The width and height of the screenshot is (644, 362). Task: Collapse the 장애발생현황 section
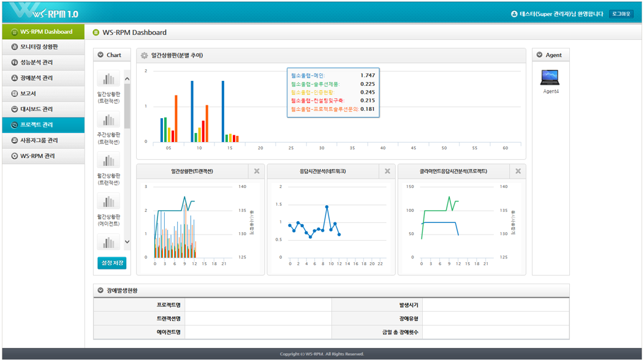point(100,290)
